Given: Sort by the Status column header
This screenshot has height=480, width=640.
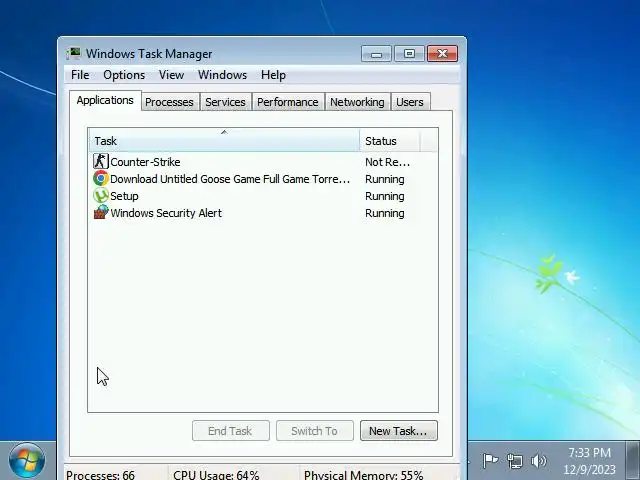Looking at the screenshot, I should [390, 141].
